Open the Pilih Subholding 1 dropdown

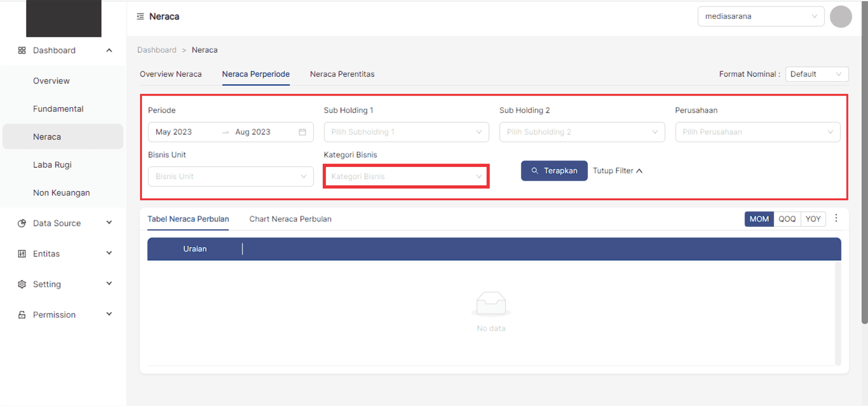click(406, 132)
